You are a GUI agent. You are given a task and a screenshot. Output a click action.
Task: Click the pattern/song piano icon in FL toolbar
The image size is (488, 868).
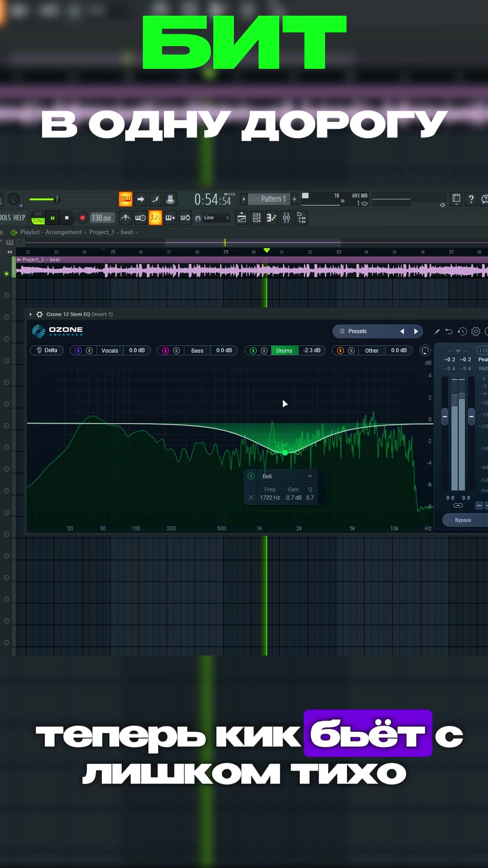click(125, 199)
